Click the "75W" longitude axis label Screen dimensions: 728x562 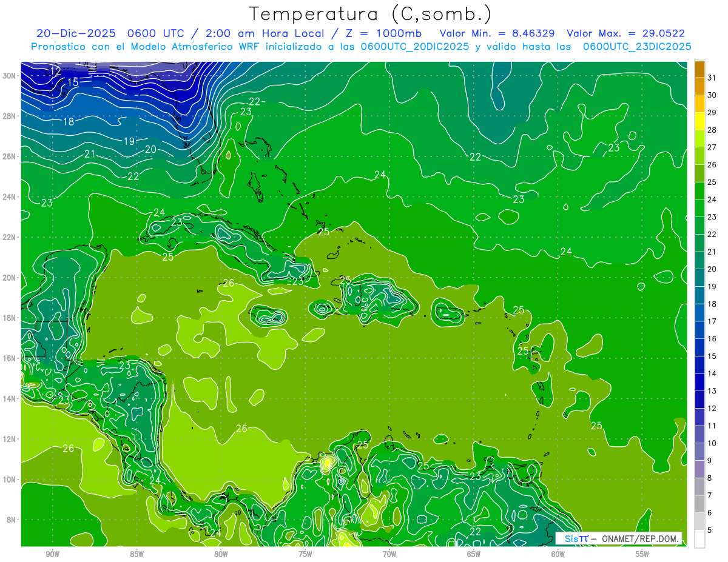pos(305,554)
